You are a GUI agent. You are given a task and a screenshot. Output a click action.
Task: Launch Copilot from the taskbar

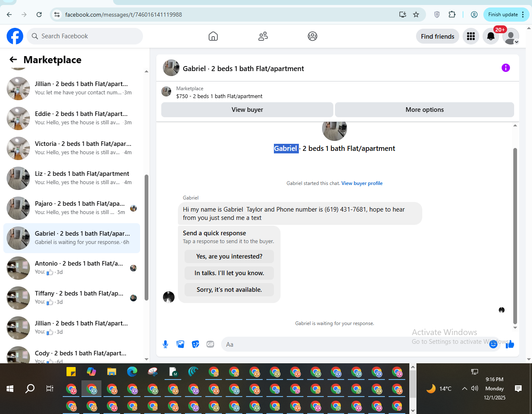click(91, 372)
